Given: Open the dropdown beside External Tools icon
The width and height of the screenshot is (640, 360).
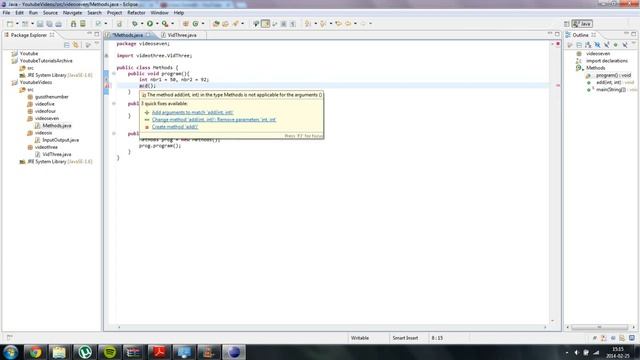Looking at the screenshot, I should click(172, 24).
